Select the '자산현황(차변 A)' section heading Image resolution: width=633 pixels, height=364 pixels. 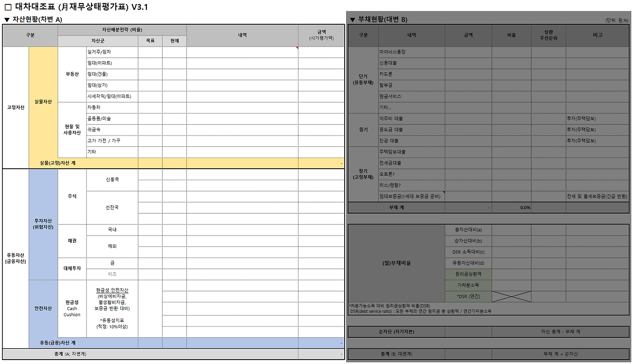point(37,19)
